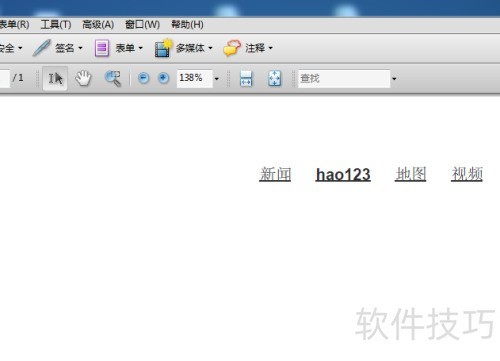Screen dimensions: 500x361
Task: Expand the 注释 dropdown arrow
Action: click(x=271, y=48)
